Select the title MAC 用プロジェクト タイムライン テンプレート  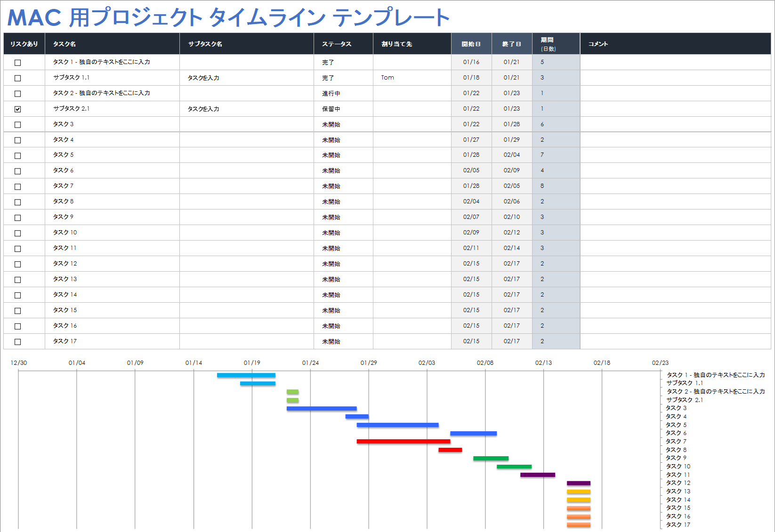click(229, 17)
